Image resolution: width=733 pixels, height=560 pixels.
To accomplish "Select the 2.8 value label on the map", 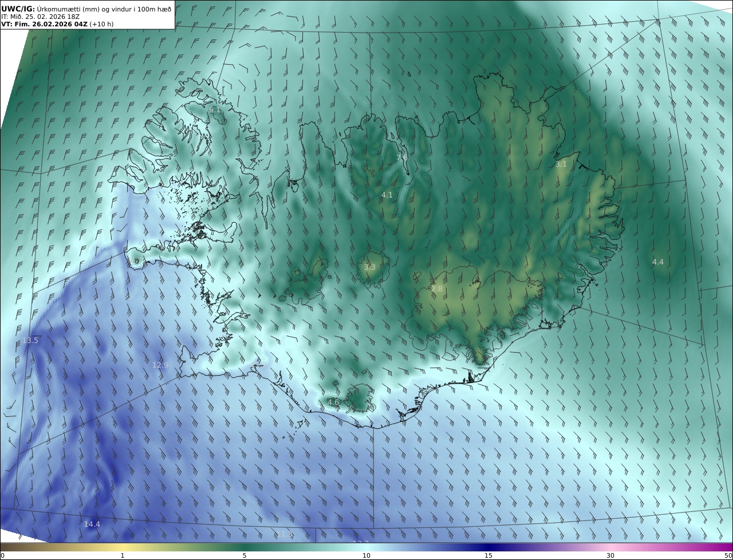I will pos(437,289).
